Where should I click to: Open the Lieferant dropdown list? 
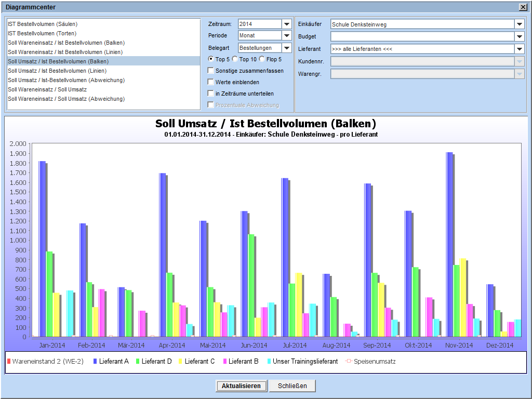(520, 49)
